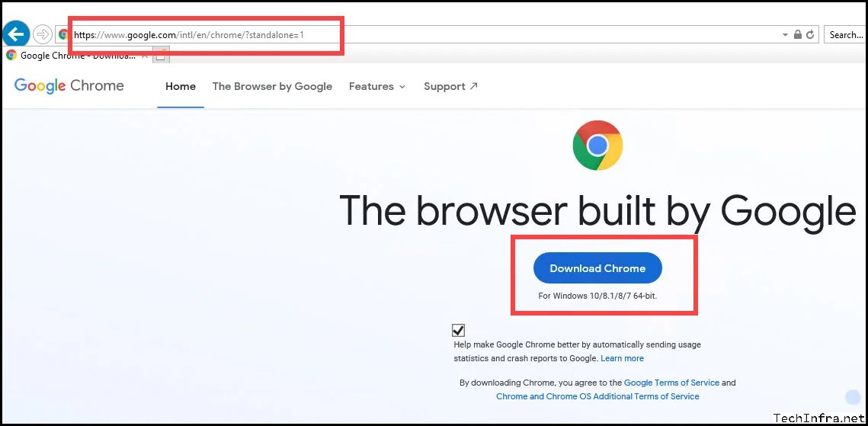Select the Home navigation item
Viewport: 868px width, 426px height.
(x=181, y=86)
